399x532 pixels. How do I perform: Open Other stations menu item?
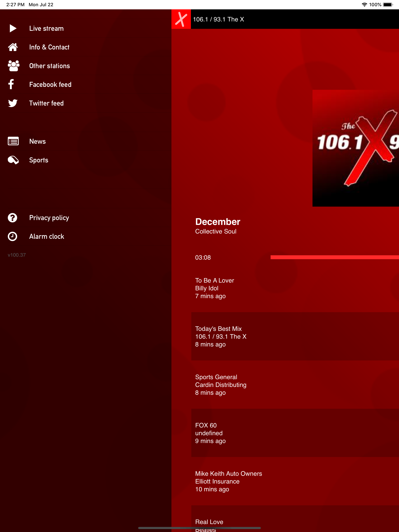[x=86, y=66]
